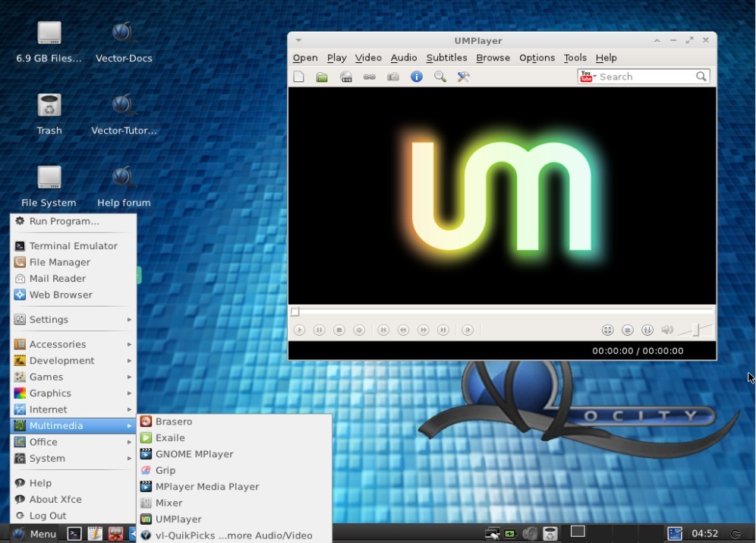Expand the Settings submenu
Screen dimensions: 756x543
pos(74,319)
